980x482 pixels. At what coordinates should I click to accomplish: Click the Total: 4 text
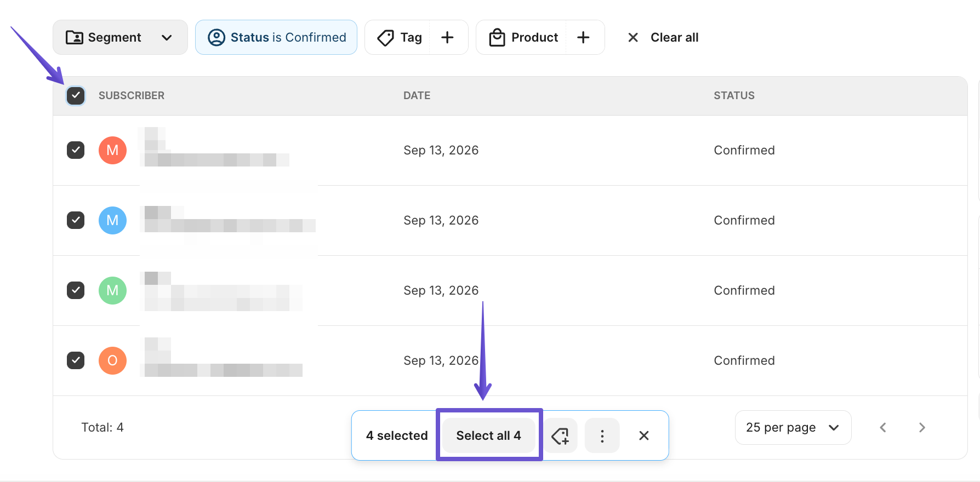[102, 427]
